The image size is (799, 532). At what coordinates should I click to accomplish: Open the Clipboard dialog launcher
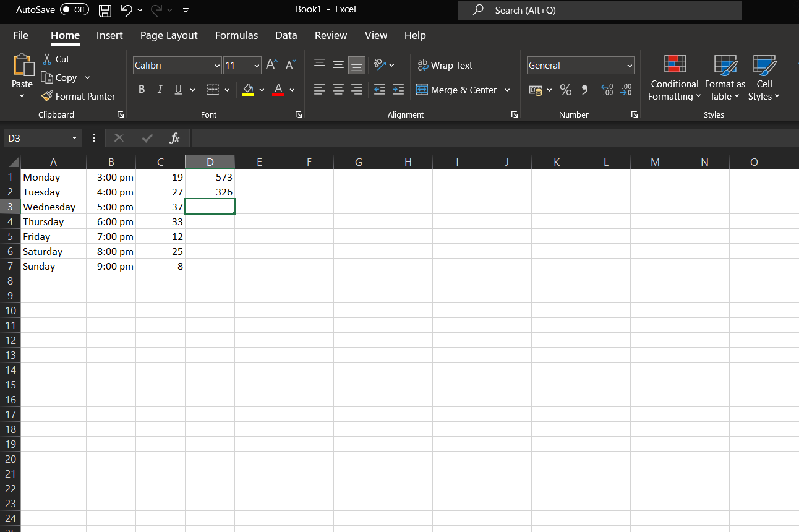[121, 114]
